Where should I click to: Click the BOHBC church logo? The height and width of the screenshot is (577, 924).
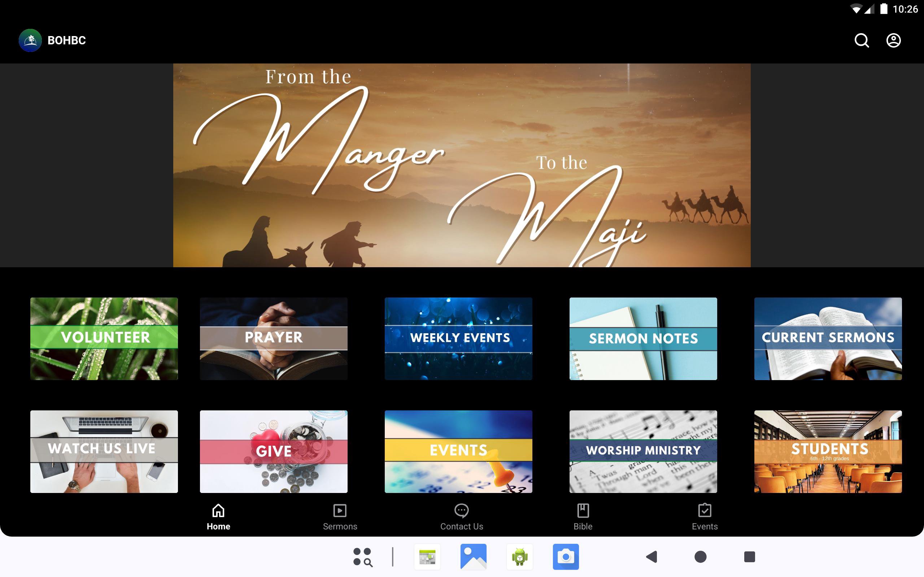(30, 40)
